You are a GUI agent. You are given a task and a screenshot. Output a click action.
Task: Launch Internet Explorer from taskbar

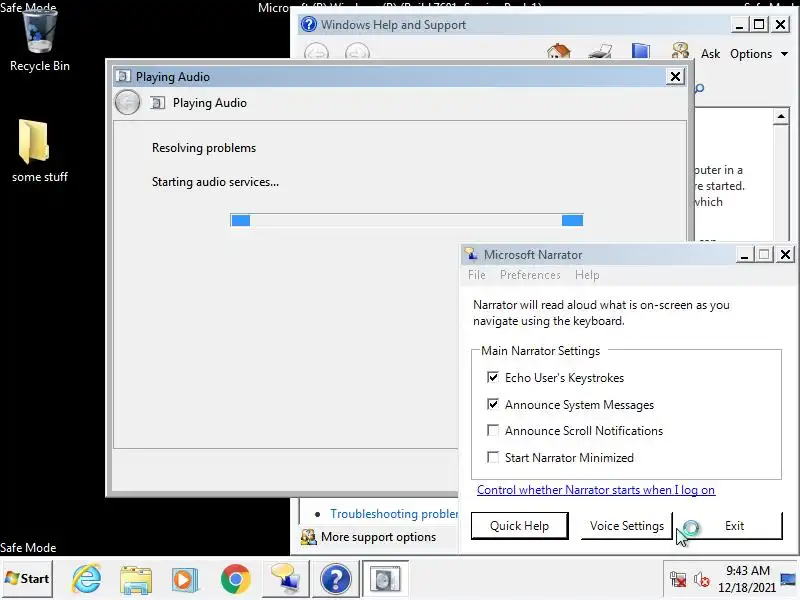tap(87, 579)
